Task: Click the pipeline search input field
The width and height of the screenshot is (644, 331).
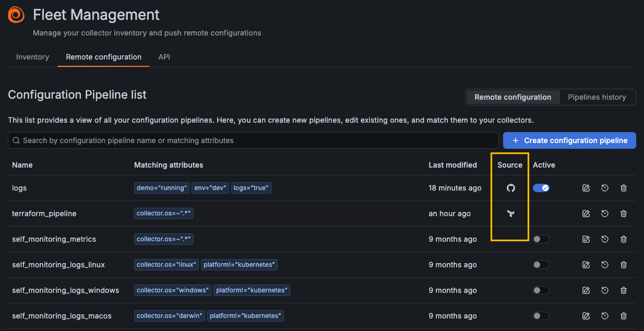Action: point(253,140)
